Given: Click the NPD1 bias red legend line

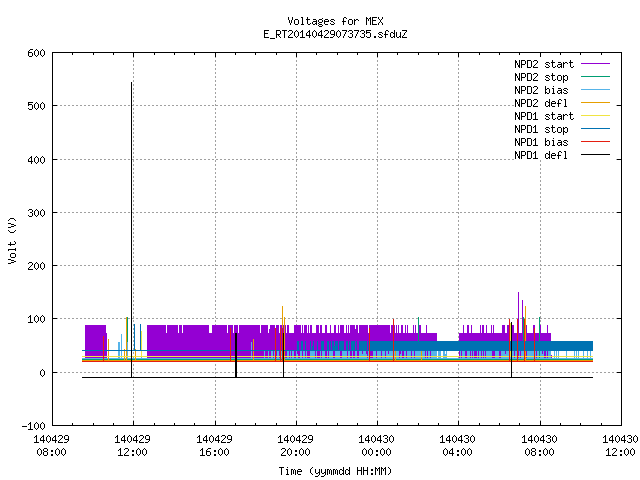Looking at the screenshot, I should click(x=595, y=142).
